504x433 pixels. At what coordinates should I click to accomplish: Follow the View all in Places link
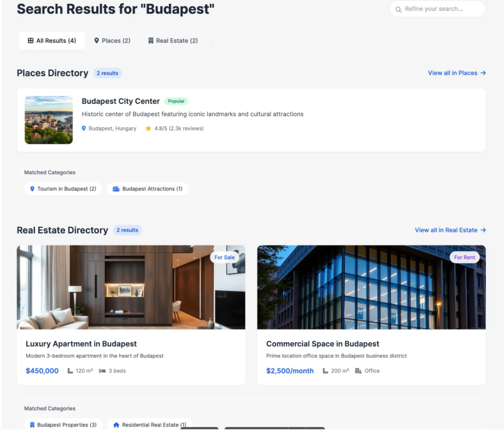click(456, 73)
